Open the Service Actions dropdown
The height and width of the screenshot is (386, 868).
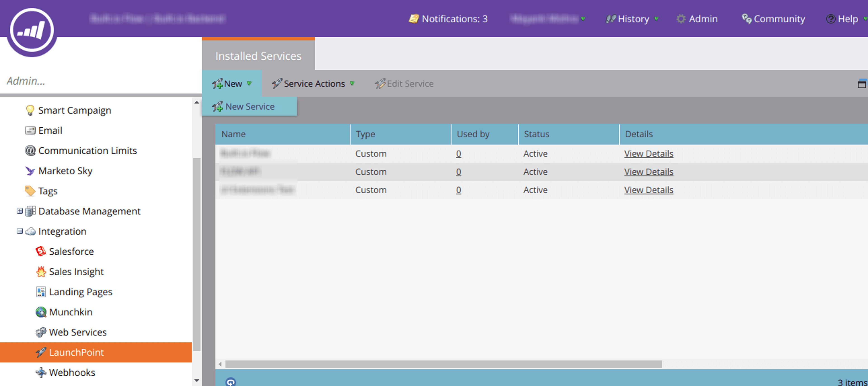(313, 84)
